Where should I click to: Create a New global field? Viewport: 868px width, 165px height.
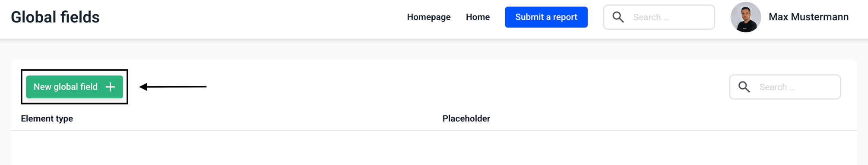click(75, 87)
